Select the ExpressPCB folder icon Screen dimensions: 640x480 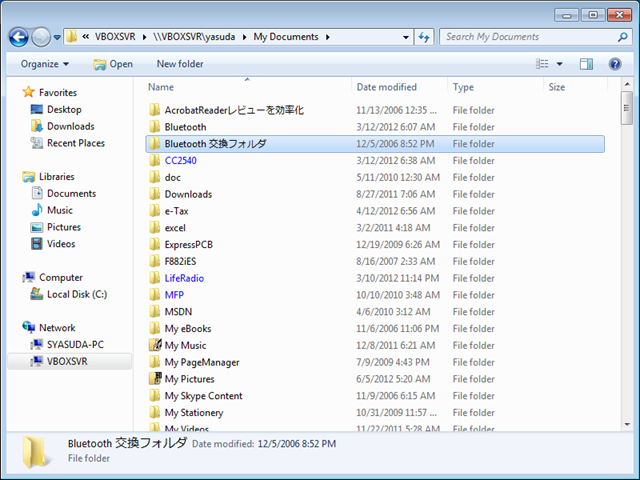pyautogui.click(x=155, y=244)
